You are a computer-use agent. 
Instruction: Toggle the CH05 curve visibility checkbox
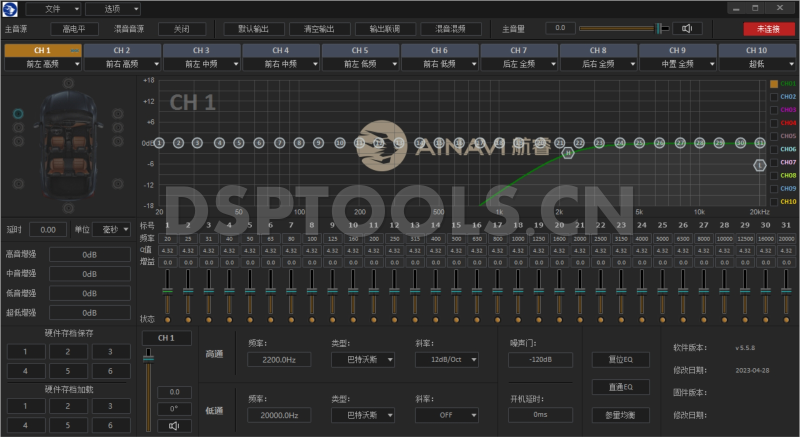(x=773, y=136)
